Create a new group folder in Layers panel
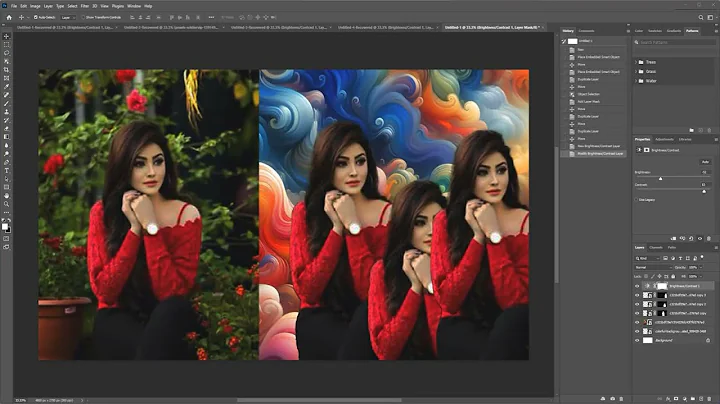720x404 pixels. 693,399
